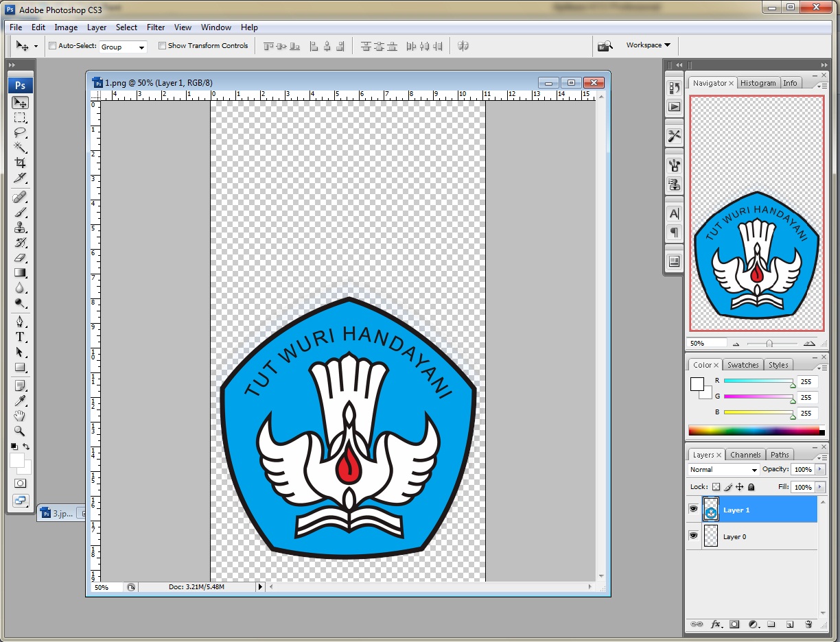
Task: Enable the Auto-Select checkbox
Action: (x=53, y=46)
